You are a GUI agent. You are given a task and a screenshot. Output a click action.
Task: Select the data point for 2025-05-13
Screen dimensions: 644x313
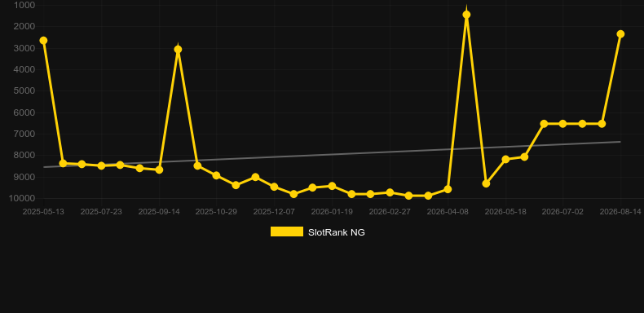(43, 40)
